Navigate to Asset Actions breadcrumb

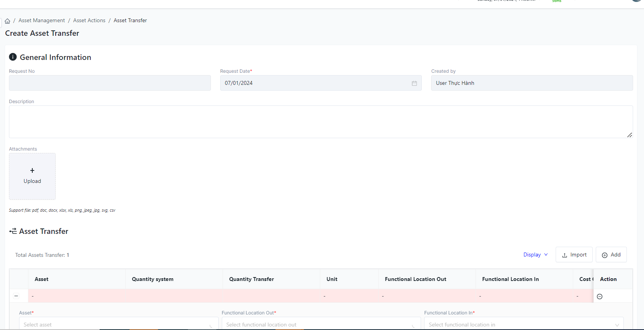pyautogui.click(x=89, y=21)
